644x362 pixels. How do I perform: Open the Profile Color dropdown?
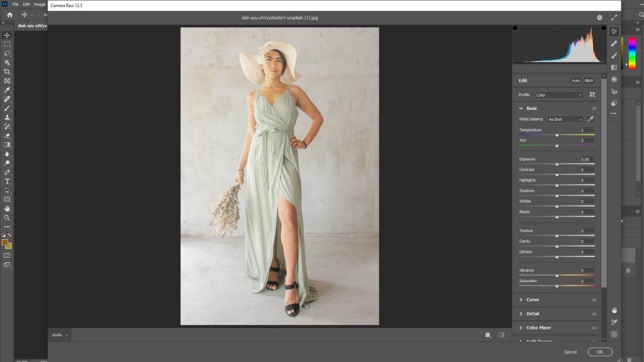click(559, 95)
